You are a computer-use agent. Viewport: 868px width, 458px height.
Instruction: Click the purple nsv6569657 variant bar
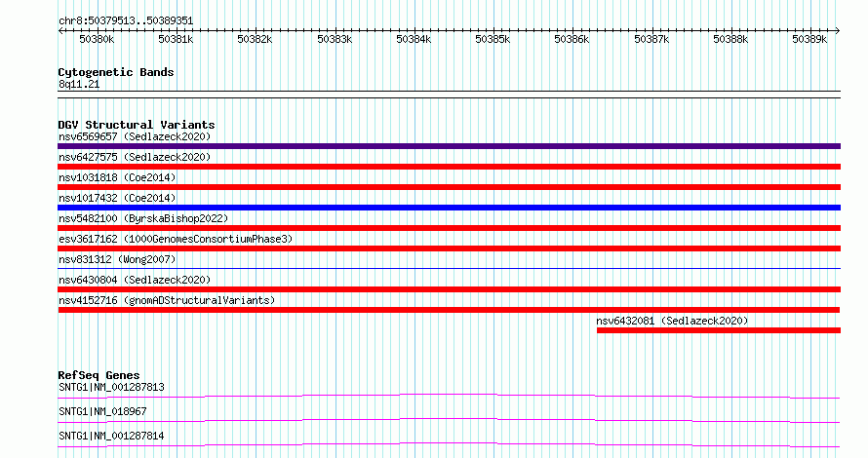coord(449,146)
